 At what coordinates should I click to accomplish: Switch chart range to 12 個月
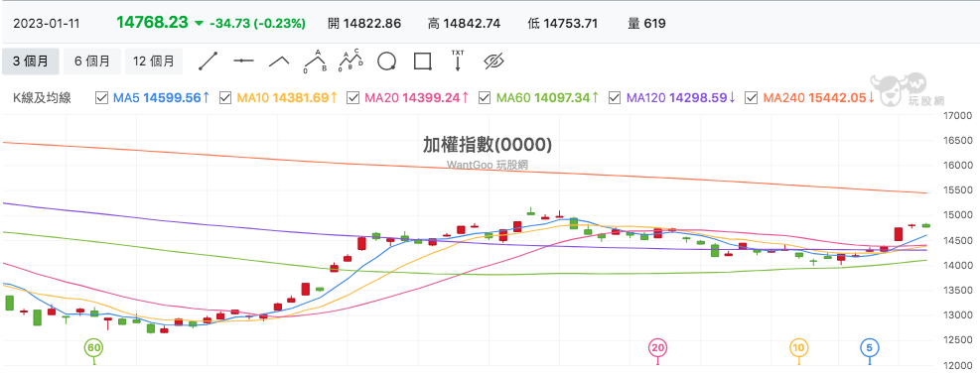coord(154,62)
